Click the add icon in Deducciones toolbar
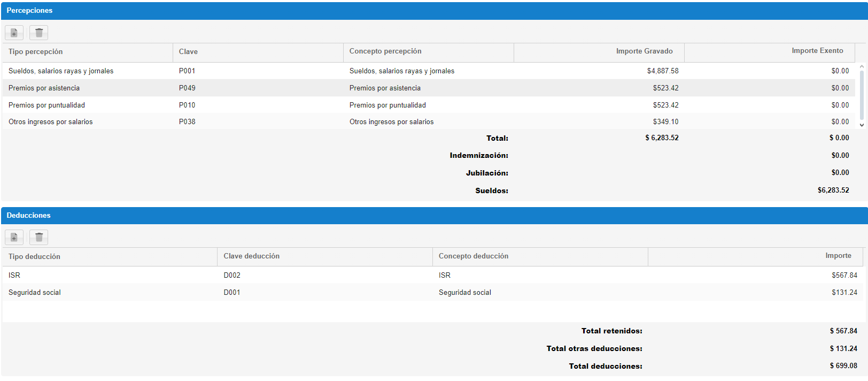868x381 pixels. pyautogui.click(x=14, y=238)
